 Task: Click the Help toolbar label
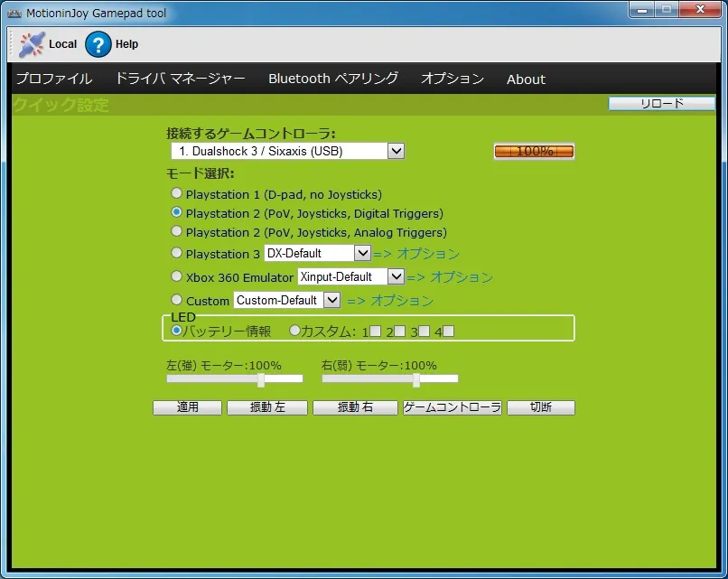[x=126, y=44]
